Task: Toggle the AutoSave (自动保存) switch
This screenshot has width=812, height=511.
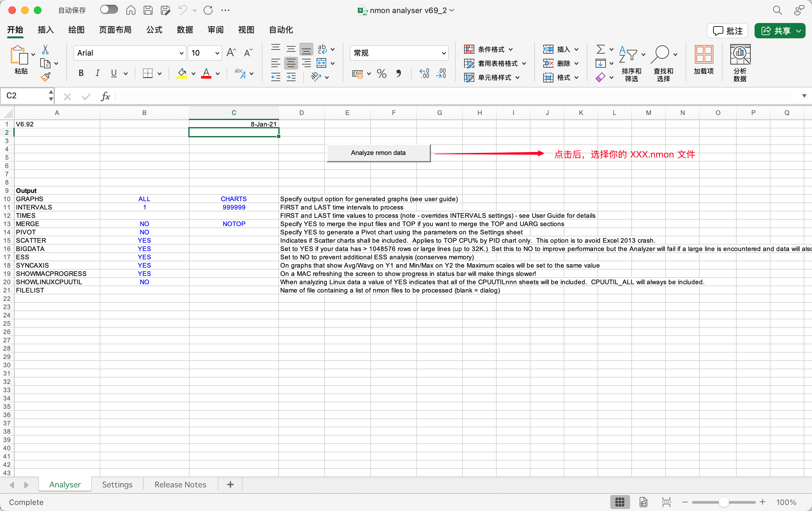Action: (x=109, y=10)
